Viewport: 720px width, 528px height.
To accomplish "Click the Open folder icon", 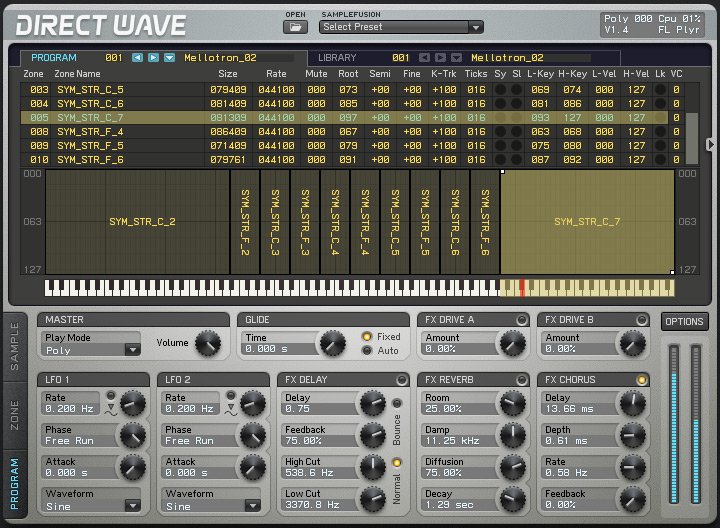I will 296,27.
